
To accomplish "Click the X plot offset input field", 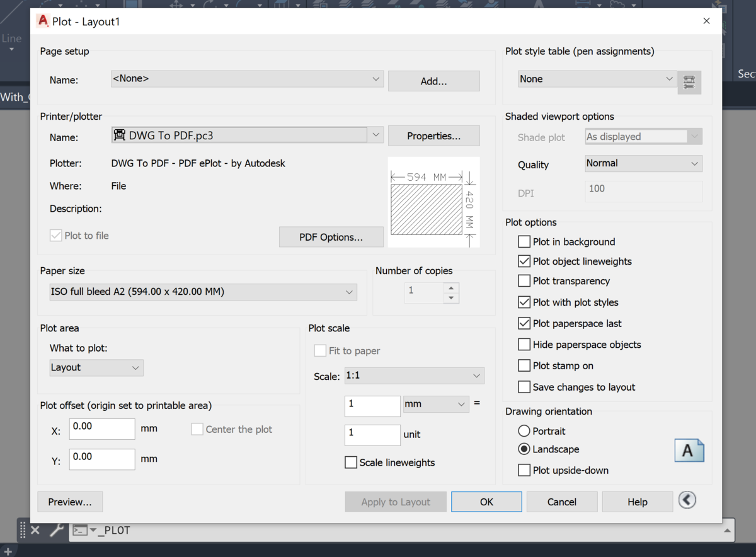I will pyautogui.click(x=102, y=429).
